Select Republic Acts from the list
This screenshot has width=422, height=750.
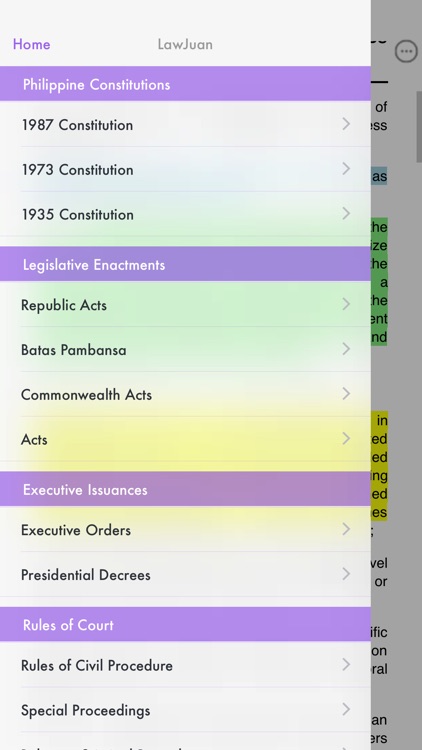click(x=185, y=304)
